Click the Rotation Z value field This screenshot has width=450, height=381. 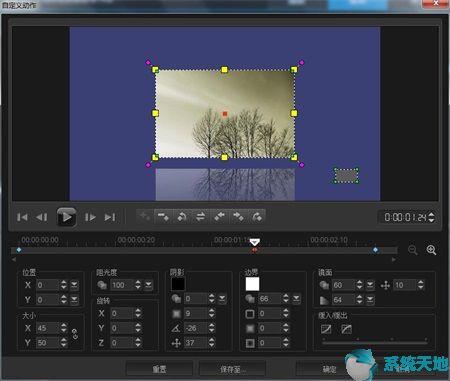tap(122, 343)
